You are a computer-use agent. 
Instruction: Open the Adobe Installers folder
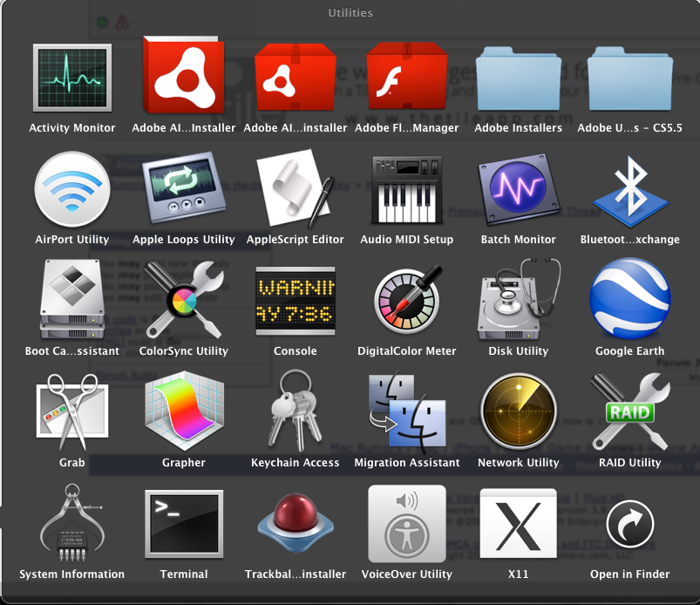(519, 78)
